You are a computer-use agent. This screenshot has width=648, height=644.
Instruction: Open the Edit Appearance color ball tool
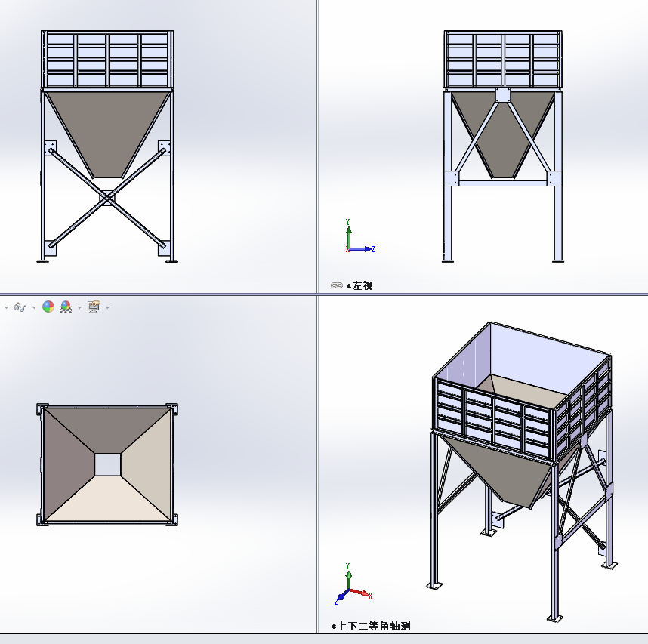tap(48, 307)
